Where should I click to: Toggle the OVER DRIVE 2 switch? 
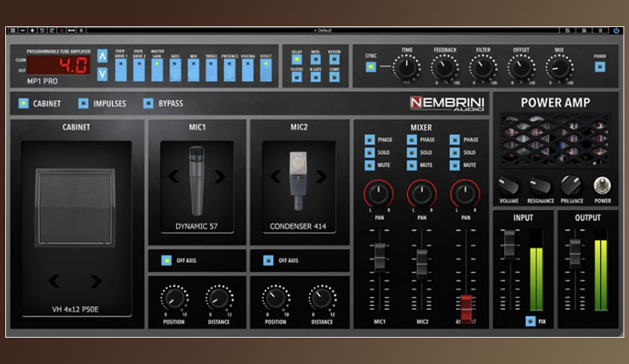(x=138, y=70)
